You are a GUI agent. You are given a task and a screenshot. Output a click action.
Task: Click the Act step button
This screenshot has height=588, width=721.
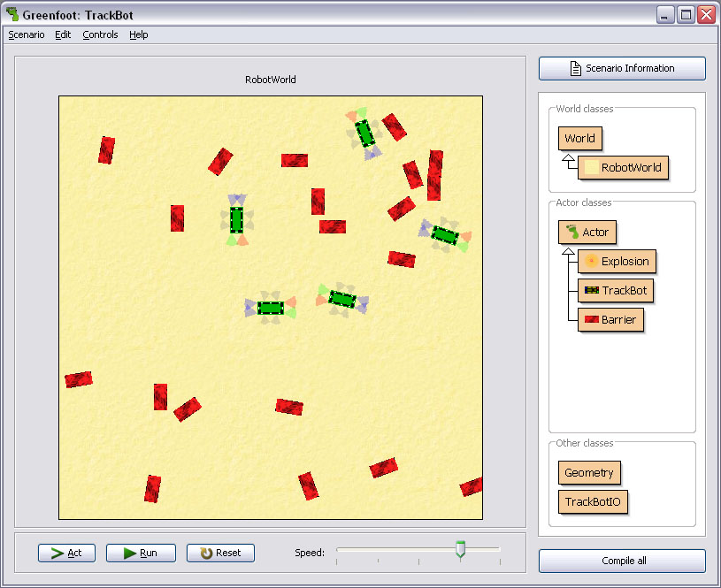click(x=66, y=553)
